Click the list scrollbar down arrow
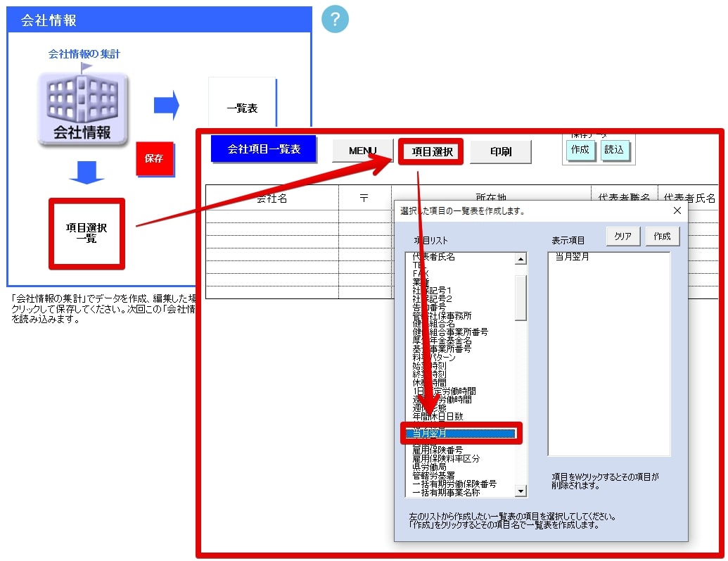 point(521,491)
